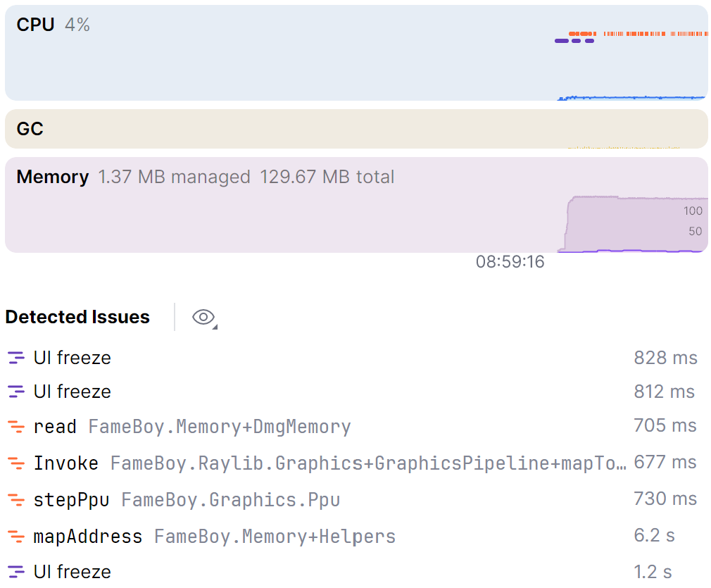Click the hotspot icon next to the Invoke issue

tap(15, 463)
